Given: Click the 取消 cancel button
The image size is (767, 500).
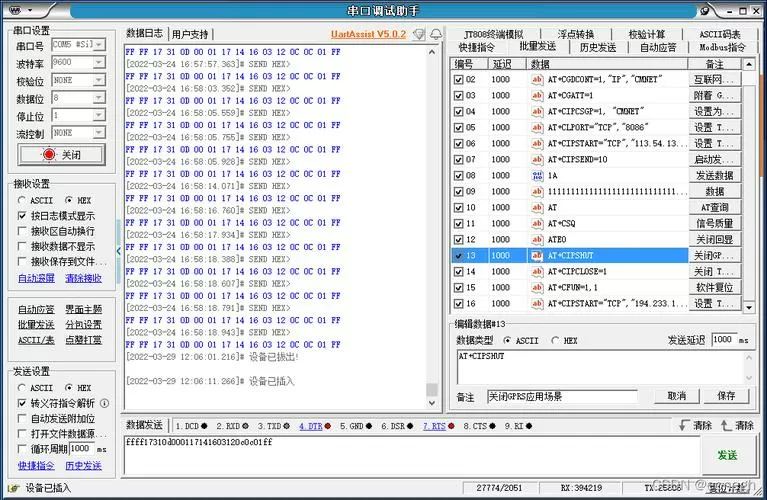Looking at the screenshot, I should pos(677,396).
